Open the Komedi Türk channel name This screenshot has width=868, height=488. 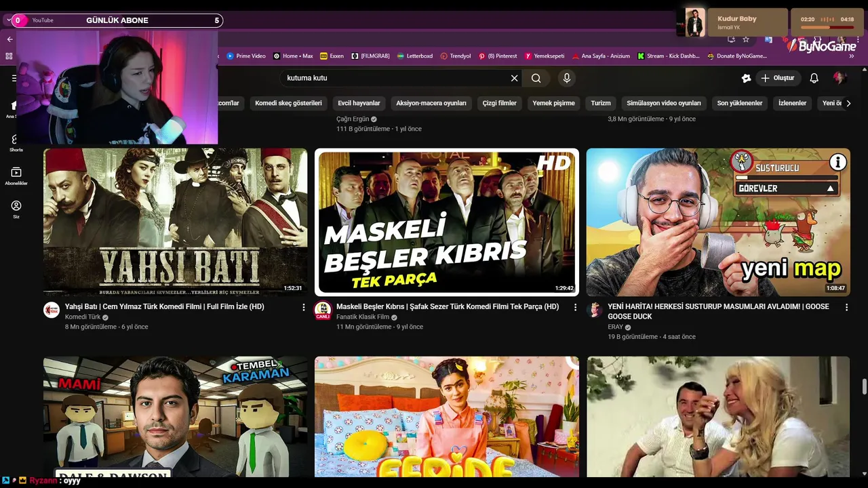coord(83,317)
